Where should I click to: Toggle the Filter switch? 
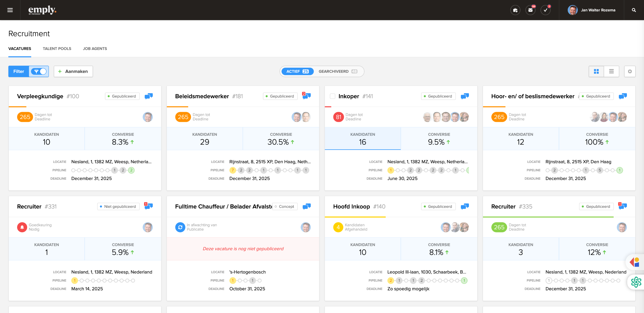click(x=39, y=71)
